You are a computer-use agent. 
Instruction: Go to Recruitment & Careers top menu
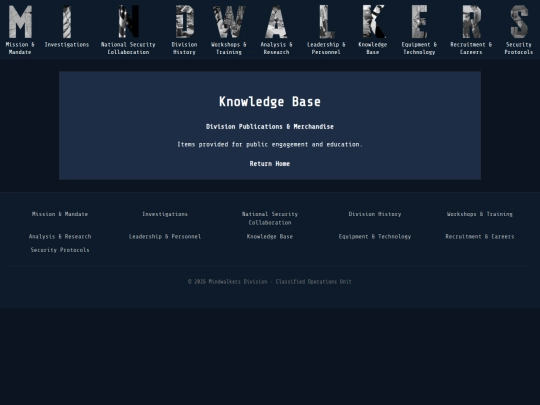471,48
